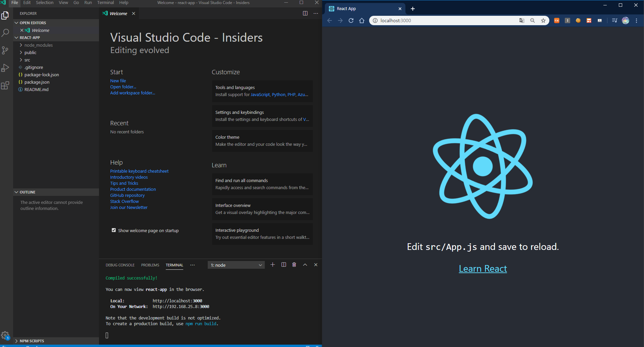Open Manage gear icon in VS Code
644x347 pixels.
tap(5, 335)
